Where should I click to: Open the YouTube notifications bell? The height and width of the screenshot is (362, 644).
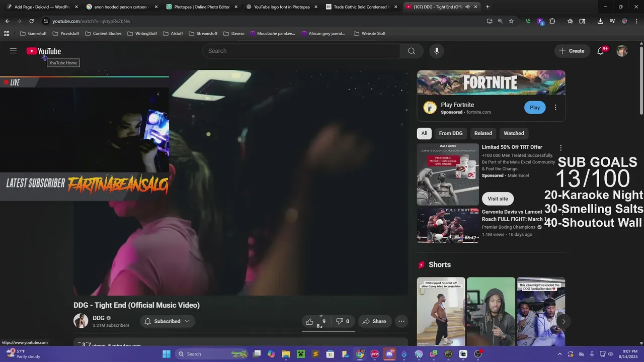pyautogui.click(x=600, y=51)
